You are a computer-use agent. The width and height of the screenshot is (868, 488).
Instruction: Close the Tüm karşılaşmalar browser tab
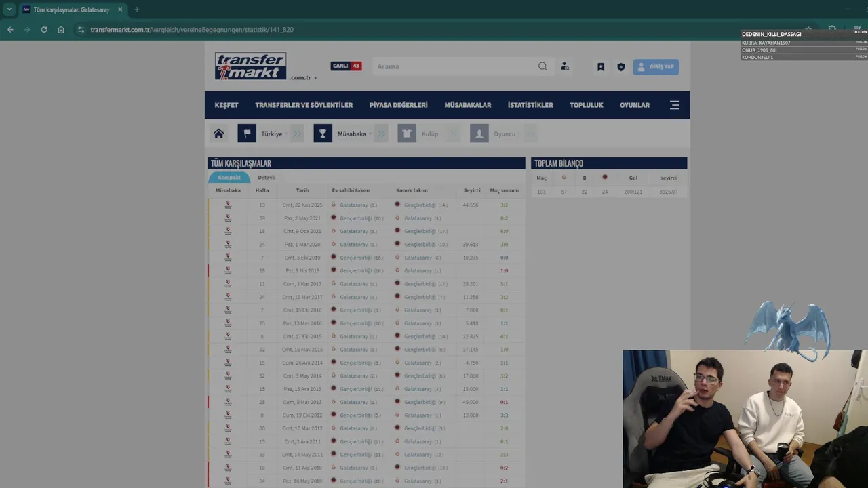[x=120, y=9]
